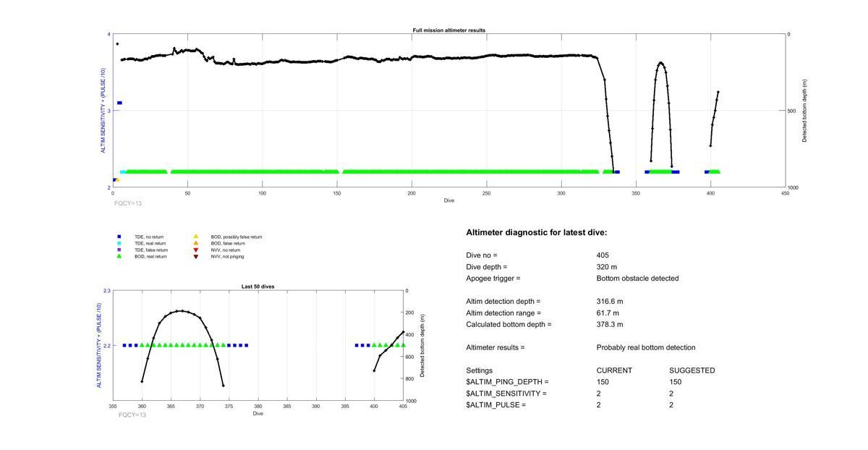This screenshot has height=450, width=868.
Task: Click the 'SUGGESTED' column header
Action: [x=692, y=370]
